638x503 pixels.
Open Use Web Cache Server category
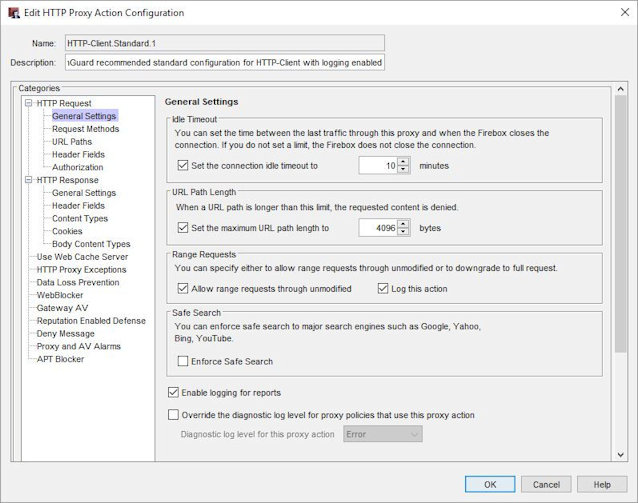tap(82, 257)
